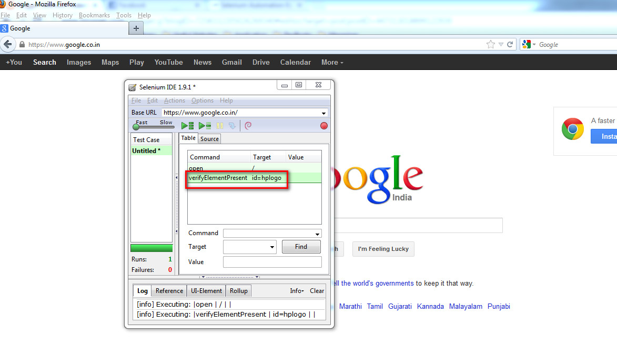Click the bookmark star in the address bar

pyautogui.click(x=490, y=44)
